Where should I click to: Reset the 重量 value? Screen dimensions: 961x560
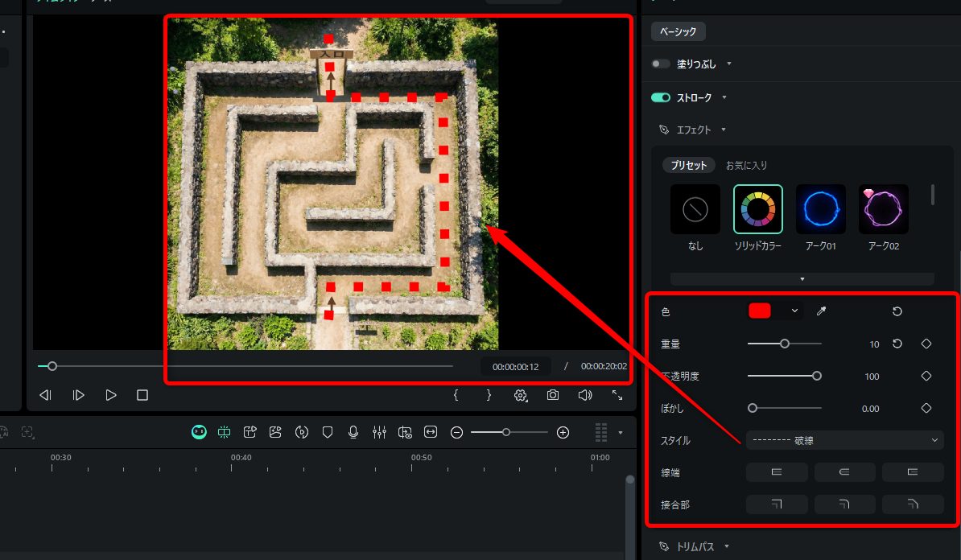click(x=897, y=344)
